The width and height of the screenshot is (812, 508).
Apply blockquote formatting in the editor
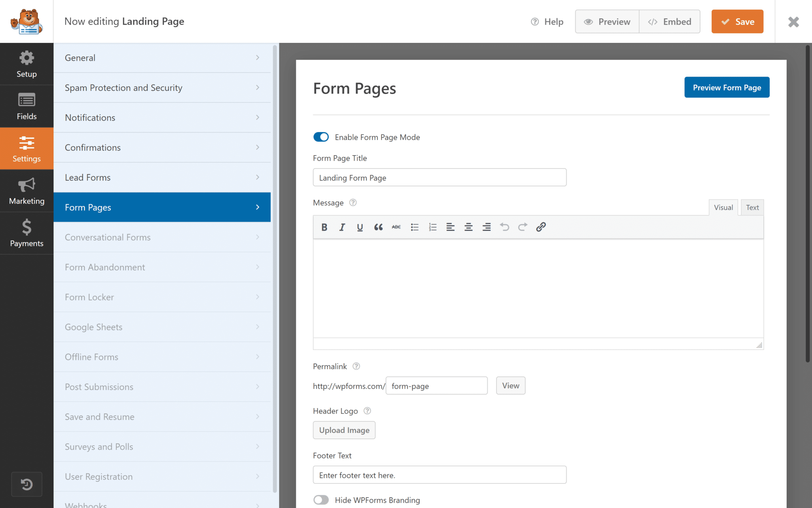click(378, 227)
